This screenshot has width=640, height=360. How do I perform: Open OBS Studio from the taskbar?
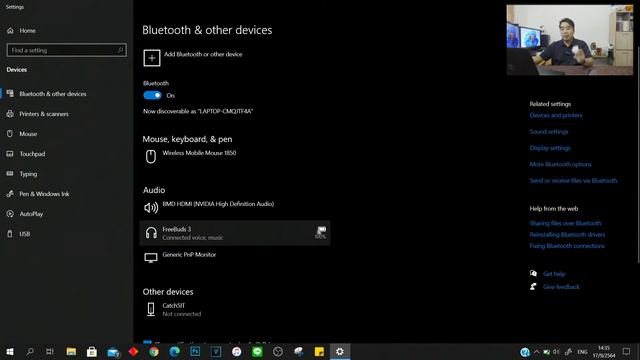[x=278, y=351]
